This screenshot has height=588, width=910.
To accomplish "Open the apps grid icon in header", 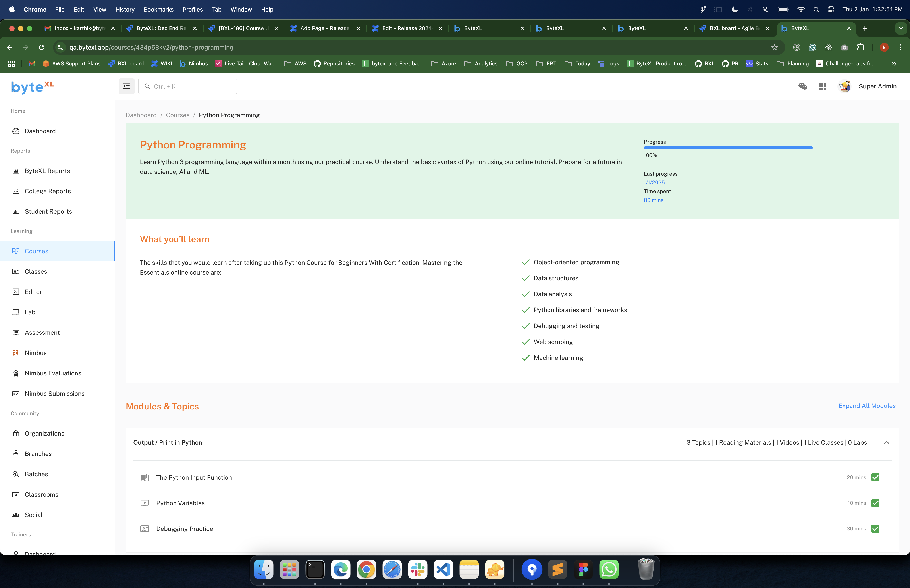I will [822, 86].
